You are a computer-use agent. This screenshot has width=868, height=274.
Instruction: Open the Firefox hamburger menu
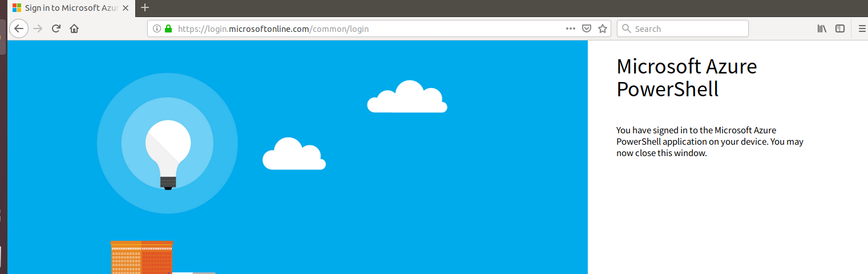(x=862, y=28)
